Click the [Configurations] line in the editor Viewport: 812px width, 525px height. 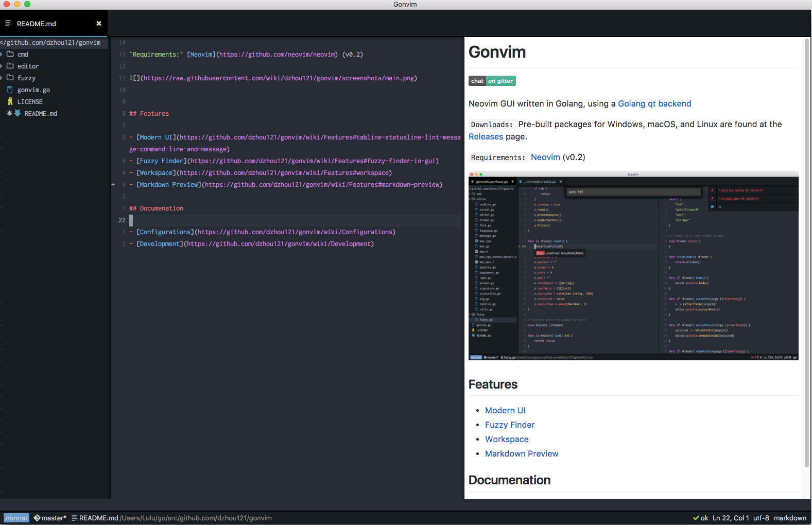pos(263,232)
